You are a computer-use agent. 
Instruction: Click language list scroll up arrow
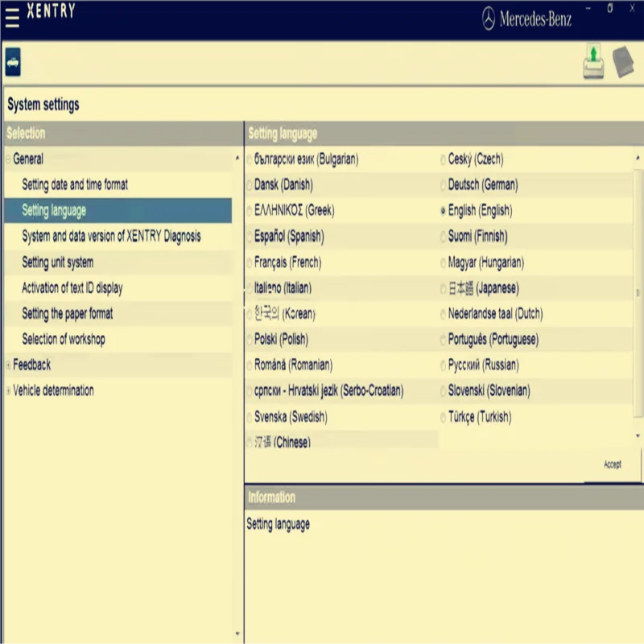[x=638, y=158]
